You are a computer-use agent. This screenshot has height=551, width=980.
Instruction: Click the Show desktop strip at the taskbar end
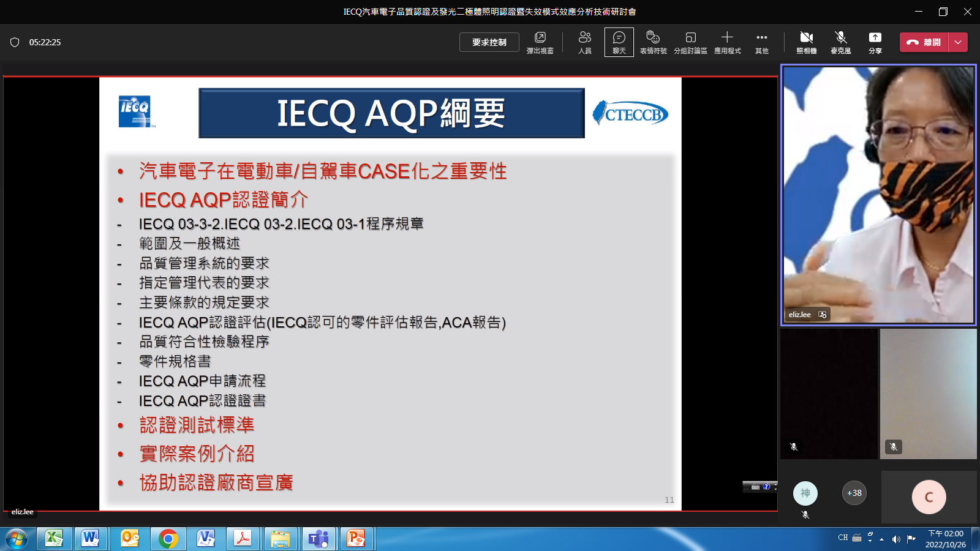(975, 539)
